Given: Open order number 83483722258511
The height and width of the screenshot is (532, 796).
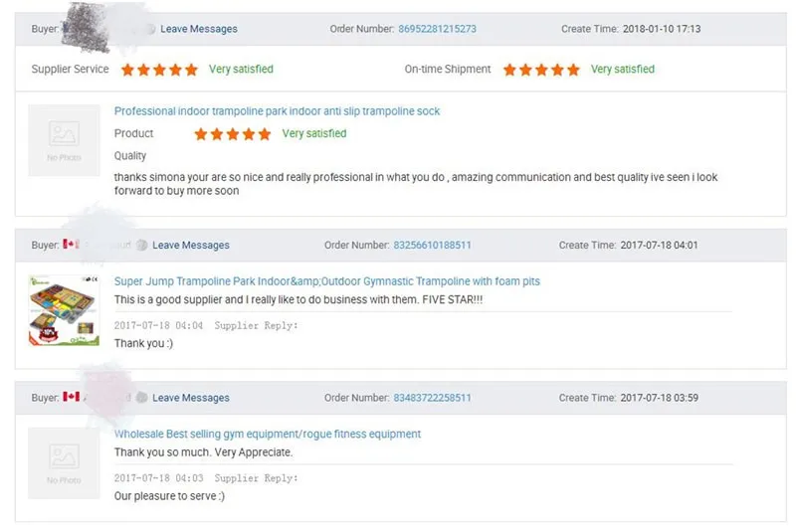Looking at the screenshot, I should click(432, 398).
